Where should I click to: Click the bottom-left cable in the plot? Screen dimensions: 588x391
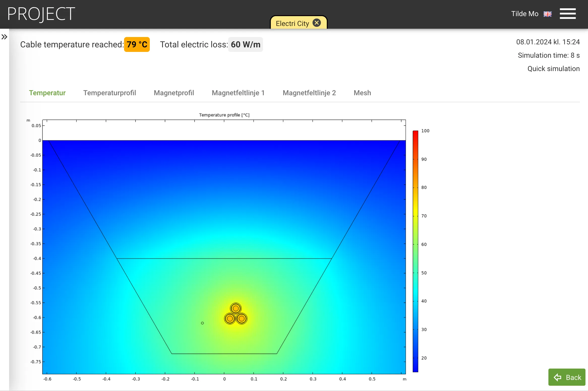(230, 319)
